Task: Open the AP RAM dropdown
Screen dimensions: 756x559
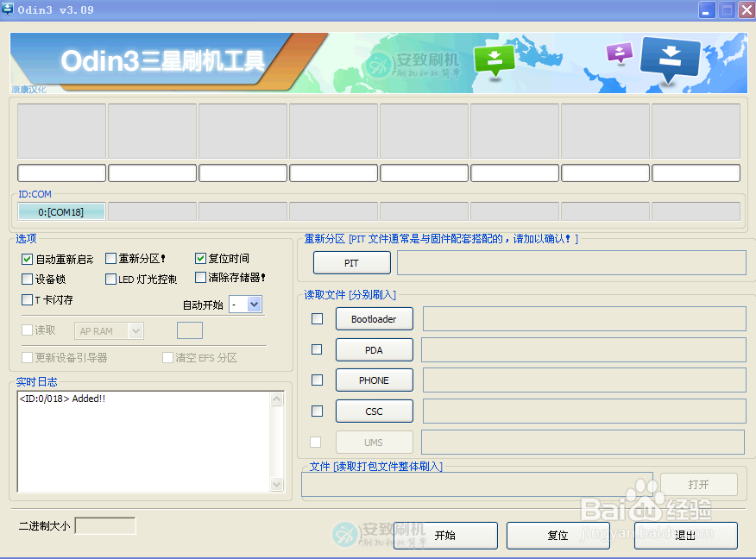Action: pos(135,331)
